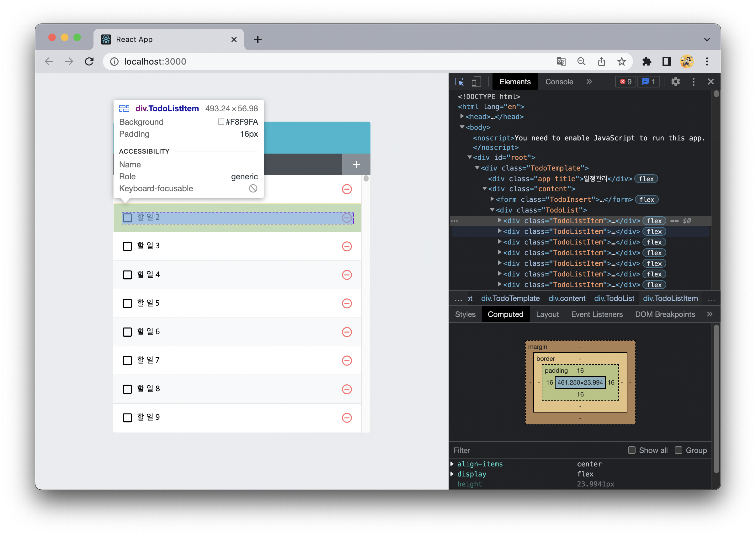
Task: Open the Chrome three-dot menu
Action: point(706,62)
